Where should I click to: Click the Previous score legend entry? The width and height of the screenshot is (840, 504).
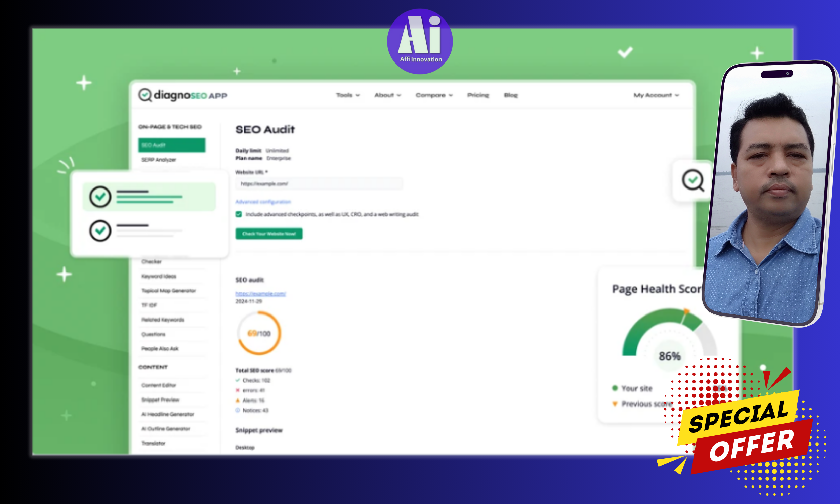[x=642, y=404]
